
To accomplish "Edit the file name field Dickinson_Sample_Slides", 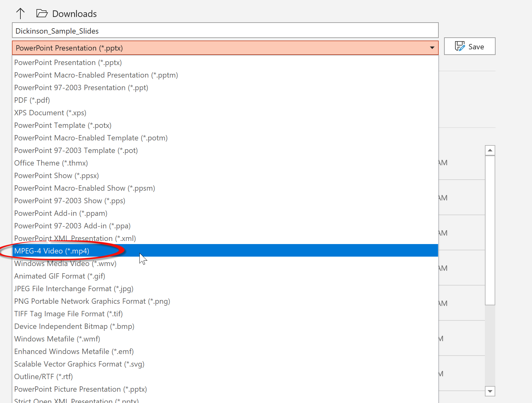I will pyautogui.click(x=225, y=31).
